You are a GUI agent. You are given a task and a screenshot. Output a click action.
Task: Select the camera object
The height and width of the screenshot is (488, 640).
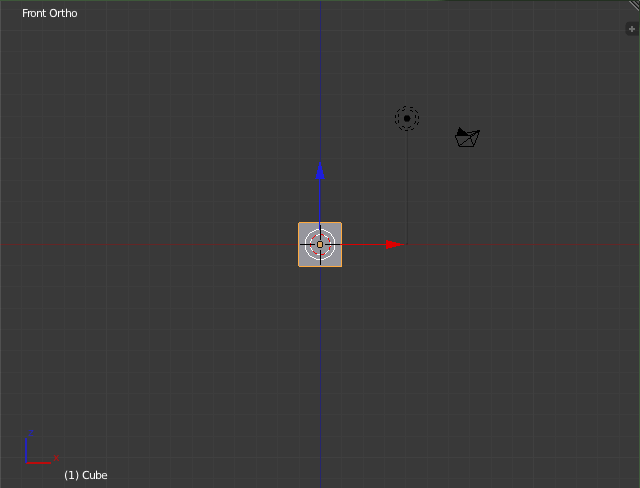[x=467, y=138]
